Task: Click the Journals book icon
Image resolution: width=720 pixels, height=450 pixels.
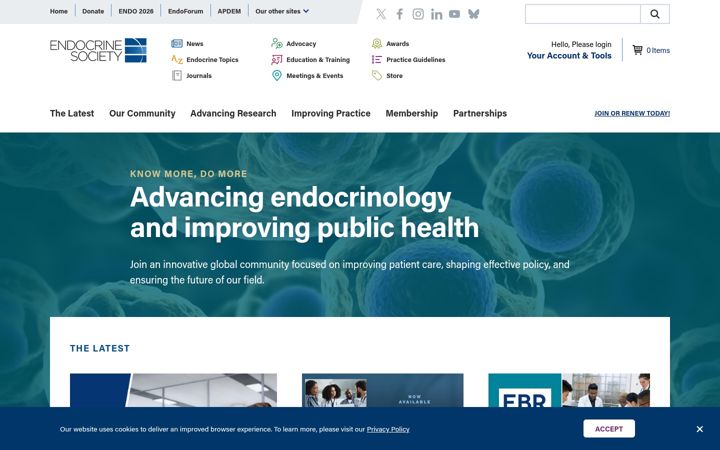Action: click(x=177, y=76)
